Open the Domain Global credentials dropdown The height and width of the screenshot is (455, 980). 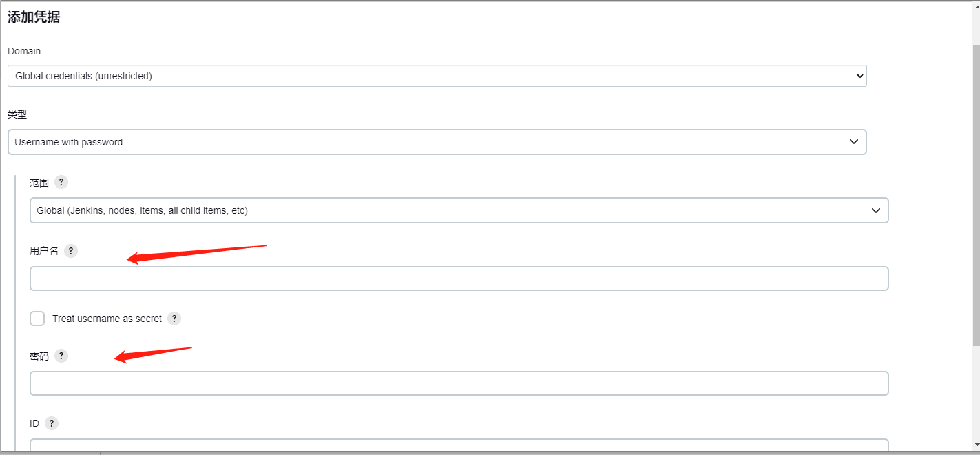pos(437,76)
